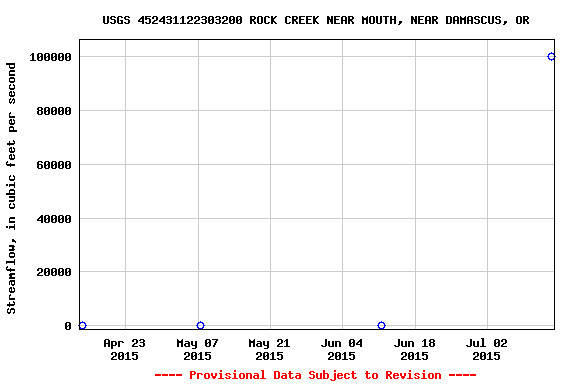The height and width of the screenshot is (384, 576).
Task: Click the x-axis label 'May 07 2015'
Action: (x=198, y=349)
